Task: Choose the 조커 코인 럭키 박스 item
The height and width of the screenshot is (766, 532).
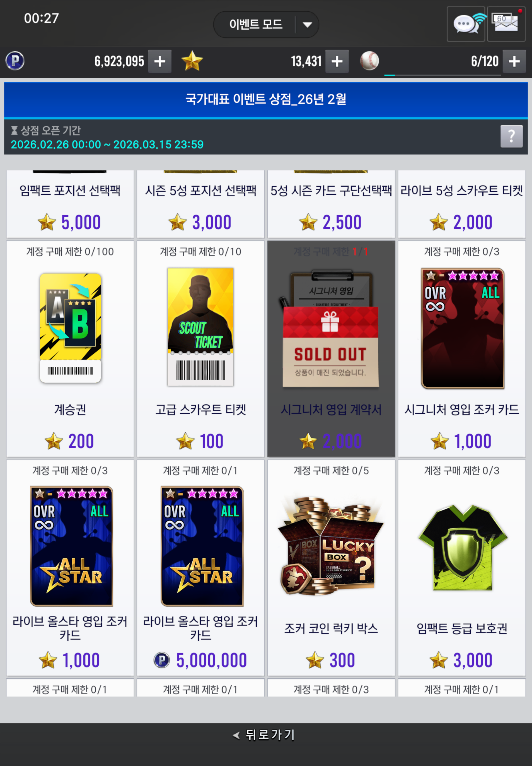Action: click(x=331, y=568)
